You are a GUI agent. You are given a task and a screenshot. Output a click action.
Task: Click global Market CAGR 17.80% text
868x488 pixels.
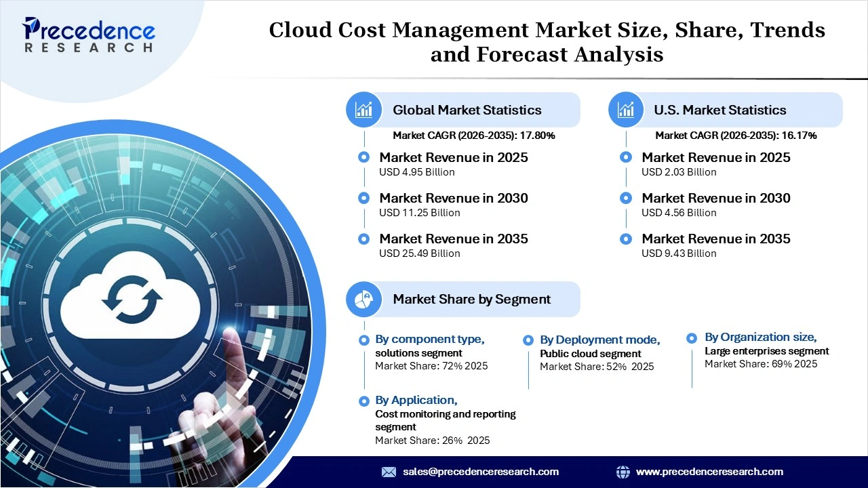pyautogui.click(x=474, y=136)
